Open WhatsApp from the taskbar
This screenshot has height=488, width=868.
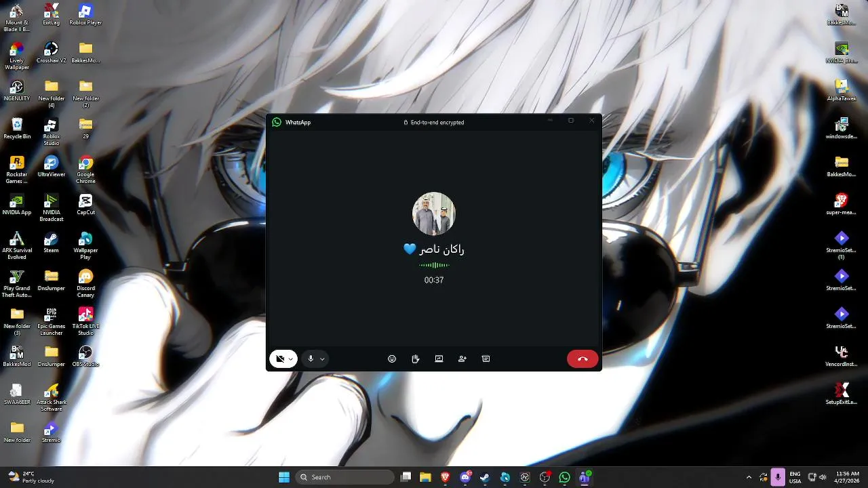coord(564,477)
